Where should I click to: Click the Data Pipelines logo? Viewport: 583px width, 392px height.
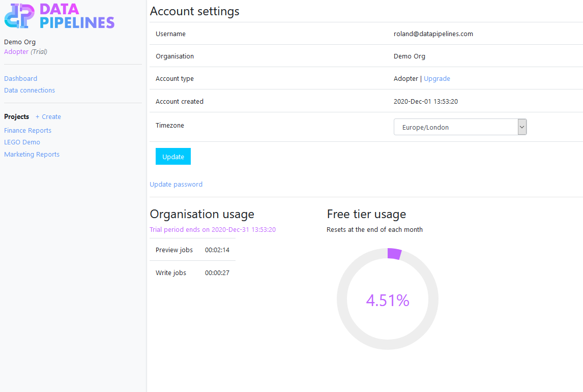[x=59, y=16]
